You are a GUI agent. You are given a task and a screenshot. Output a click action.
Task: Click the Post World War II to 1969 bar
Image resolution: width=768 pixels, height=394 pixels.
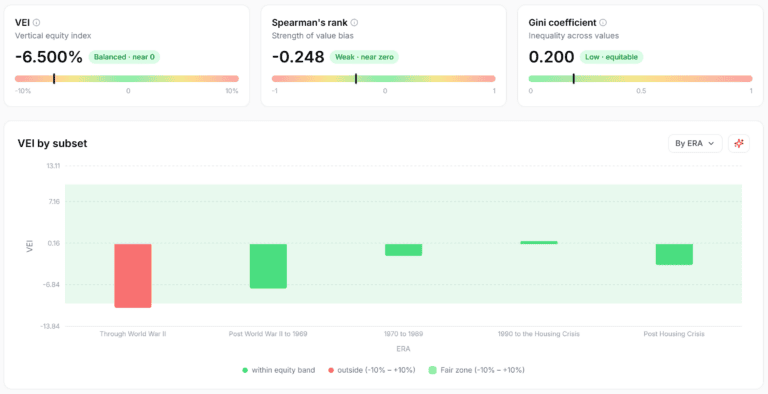[x=268, y=266]
